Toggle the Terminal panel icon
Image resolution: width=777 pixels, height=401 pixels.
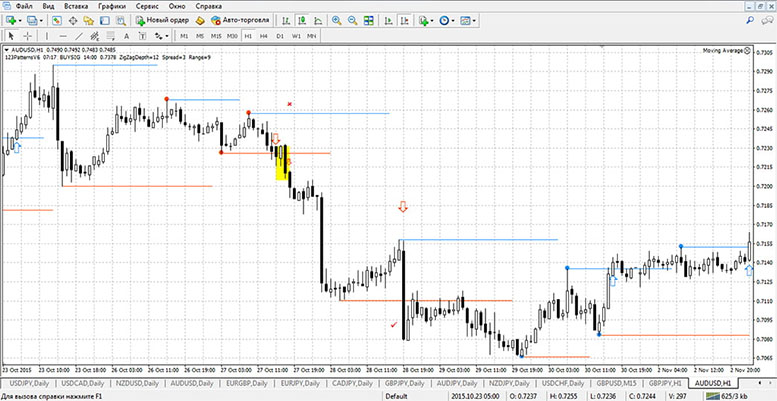[x=105, y=20]
